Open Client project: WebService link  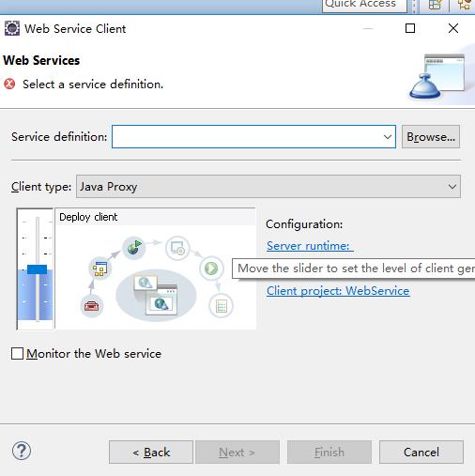tap(338, 291)
